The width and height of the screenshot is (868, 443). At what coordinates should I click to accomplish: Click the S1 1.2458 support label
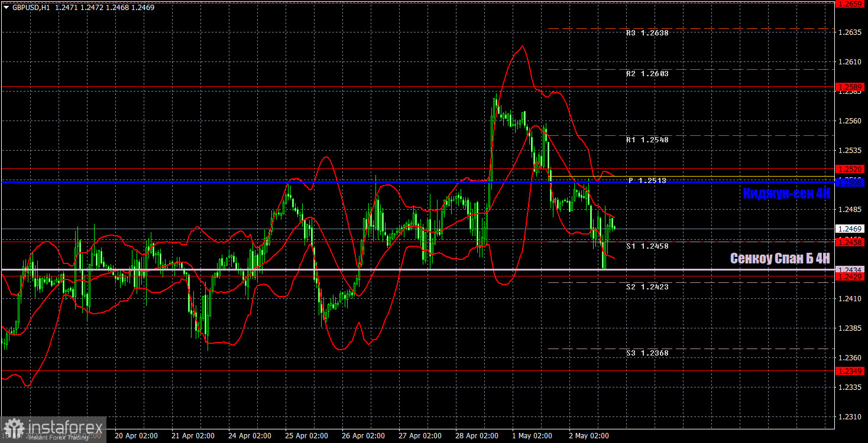click(647, 246)
